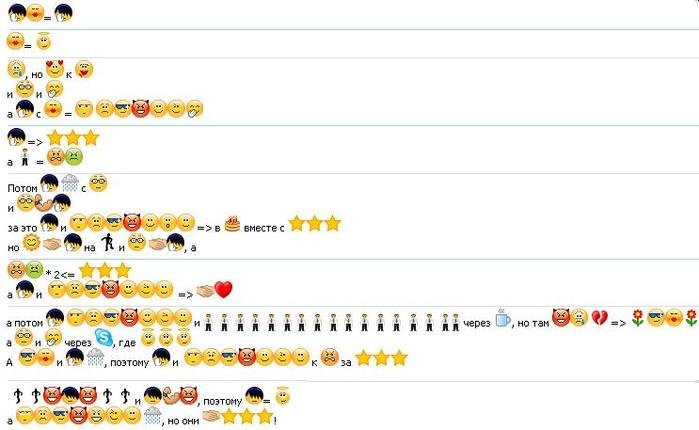Click the angel emoticon in the second row
Screen dimensions: 699x430
[43, 41]
